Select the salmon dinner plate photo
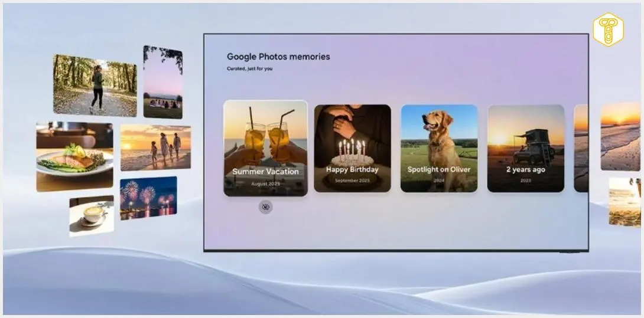Screen dimensions: 644x318 74,157
